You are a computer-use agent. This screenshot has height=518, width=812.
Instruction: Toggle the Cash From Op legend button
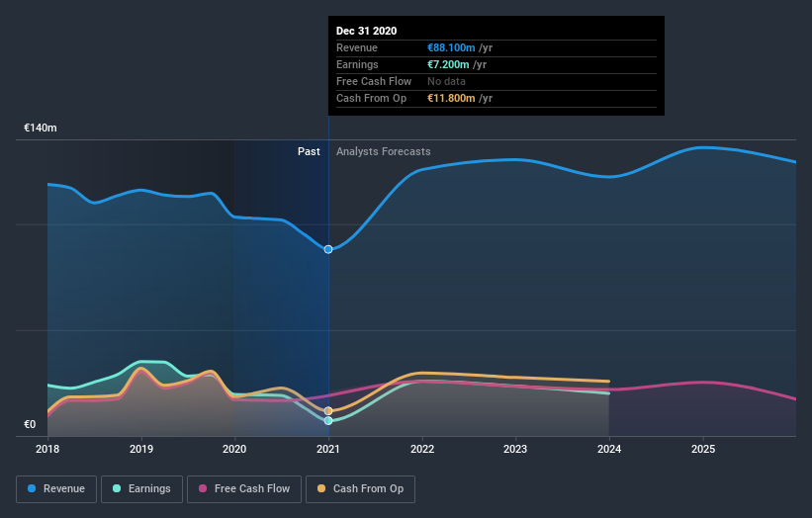coord(360,489)
